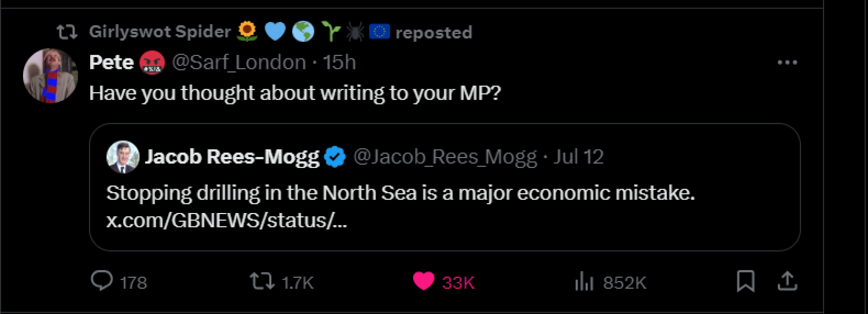Select the tweet text about writing to your MP
This screenshot has height=314, width=868.
coord(296,93)
